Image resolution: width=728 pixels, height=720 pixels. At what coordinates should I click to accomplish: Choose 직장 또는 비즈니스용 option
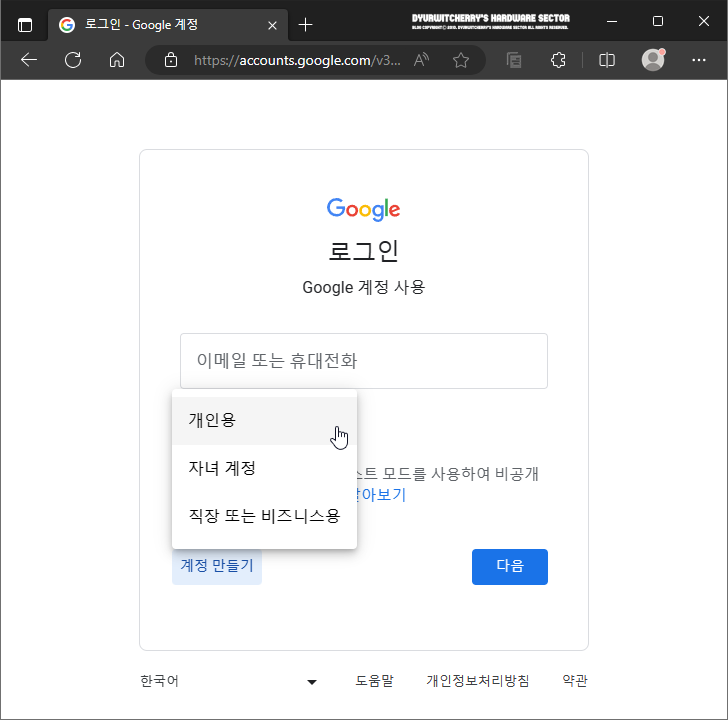click(x=264, y=516)
